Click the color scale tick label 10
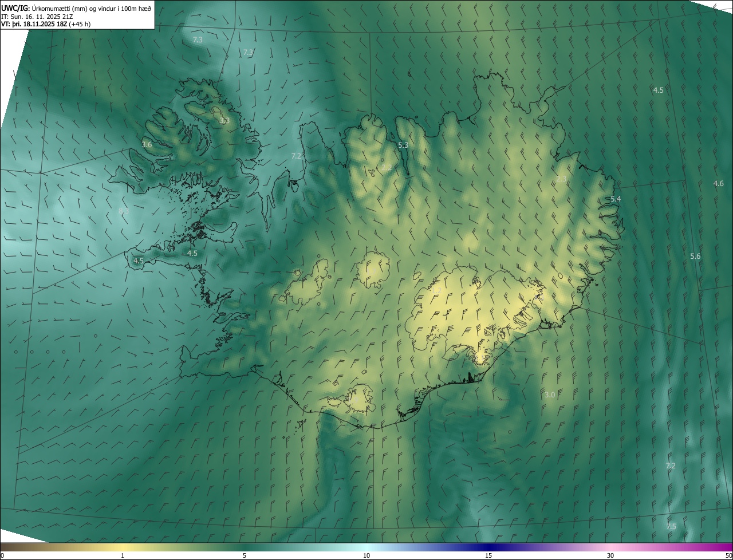The height and width of the screenshot is (560, 733). point(366,556)
